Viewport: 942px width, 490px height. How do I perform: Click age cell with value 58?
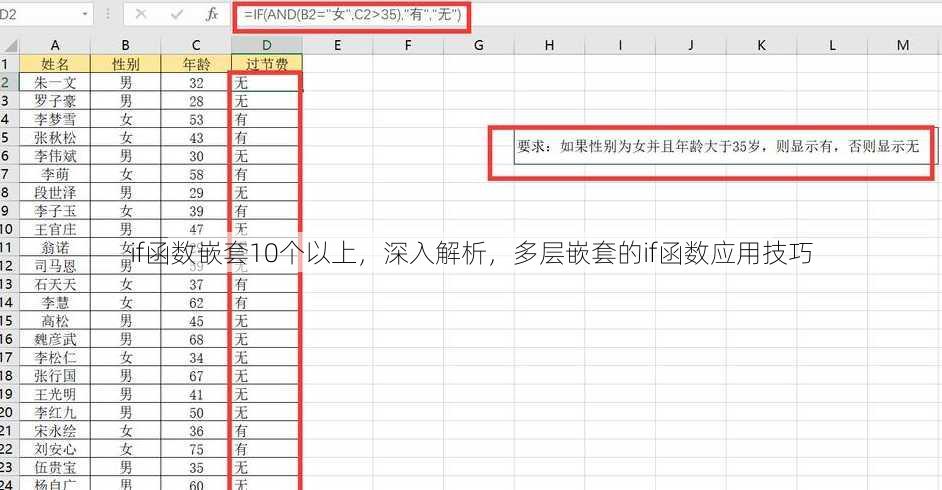(196, 174)
